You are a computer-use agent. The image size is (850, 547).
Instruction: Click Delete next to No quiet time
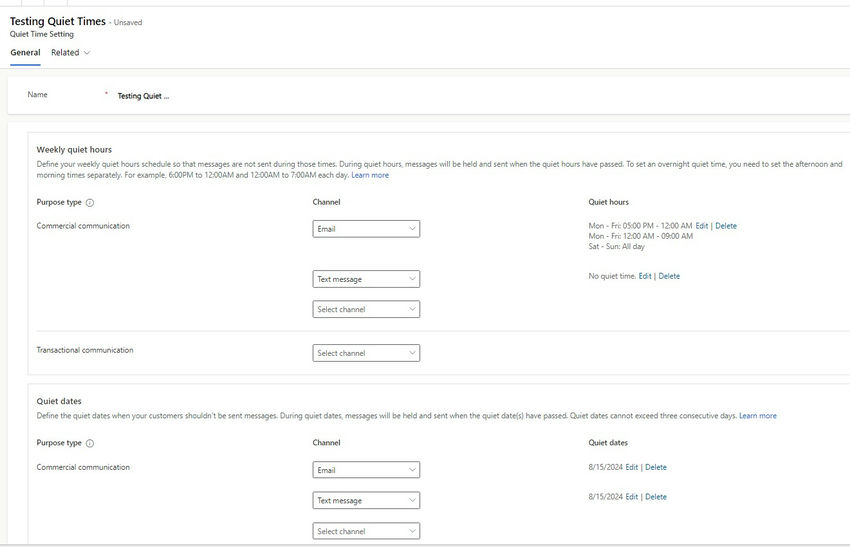pos(669,276)
